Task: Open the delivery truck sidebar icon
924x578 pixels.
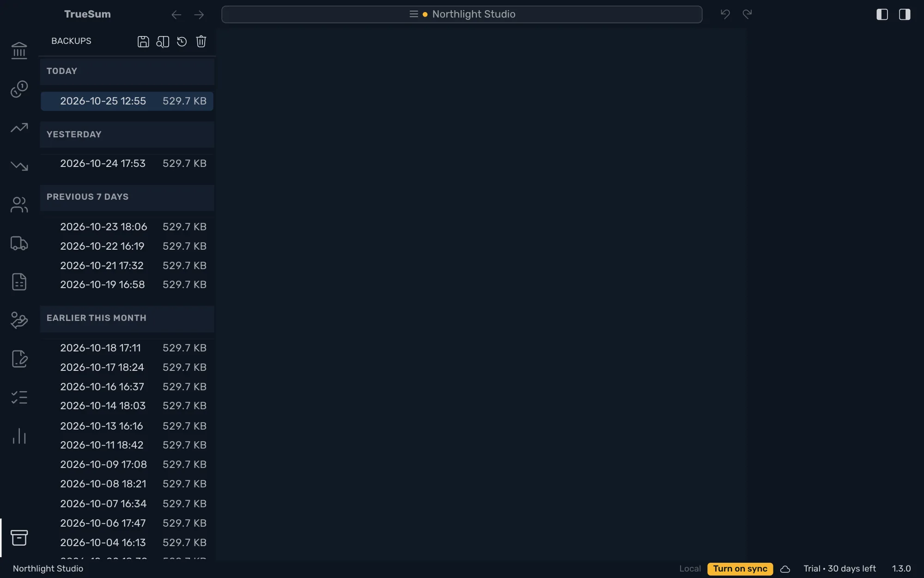Action: [x=19, y=243]
